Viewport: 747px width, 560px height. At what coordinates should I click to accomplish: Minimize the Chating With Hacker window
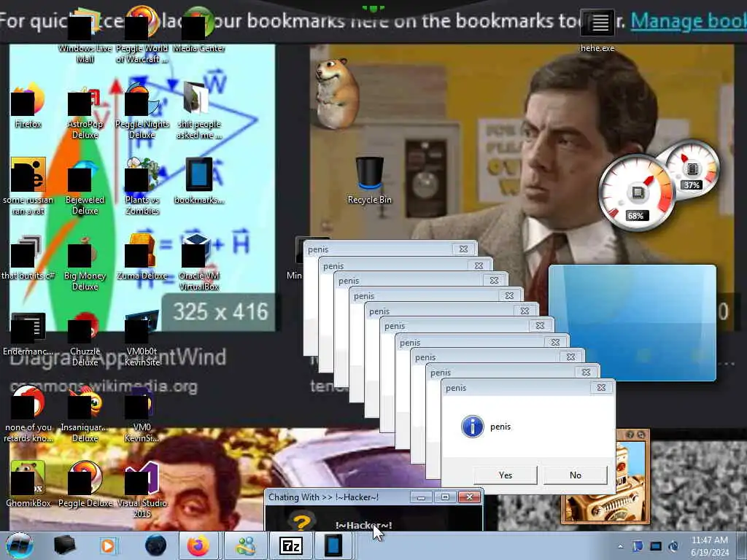pyautogui.click(x=421, y=497)
